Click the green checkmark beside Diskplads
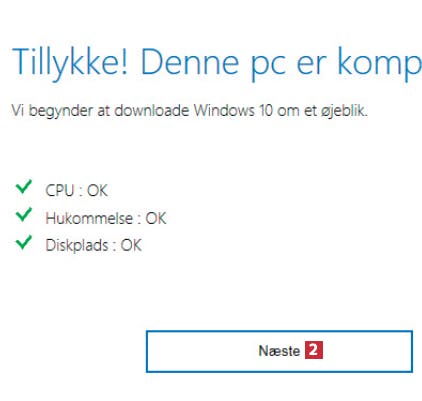Viewport: 422px width, 401px height. (24, 242)
